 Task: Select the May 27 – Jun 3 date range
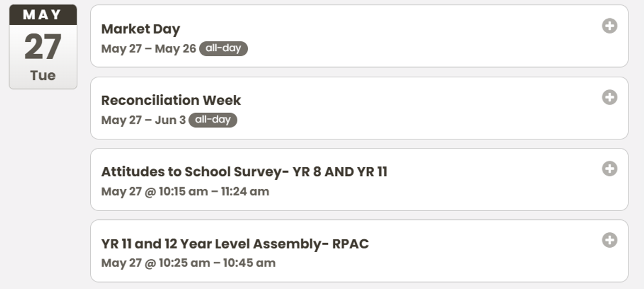pos(143,120)
